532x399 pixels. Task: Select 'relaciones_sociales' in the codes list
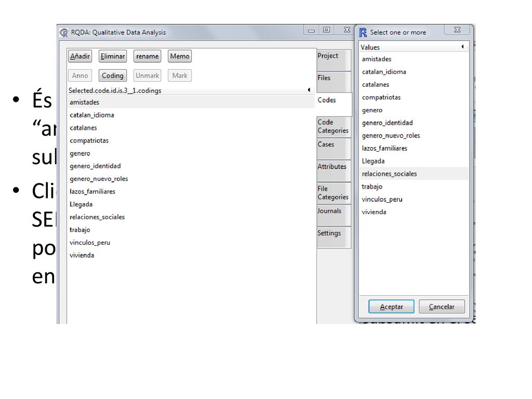tap(191, 217)
